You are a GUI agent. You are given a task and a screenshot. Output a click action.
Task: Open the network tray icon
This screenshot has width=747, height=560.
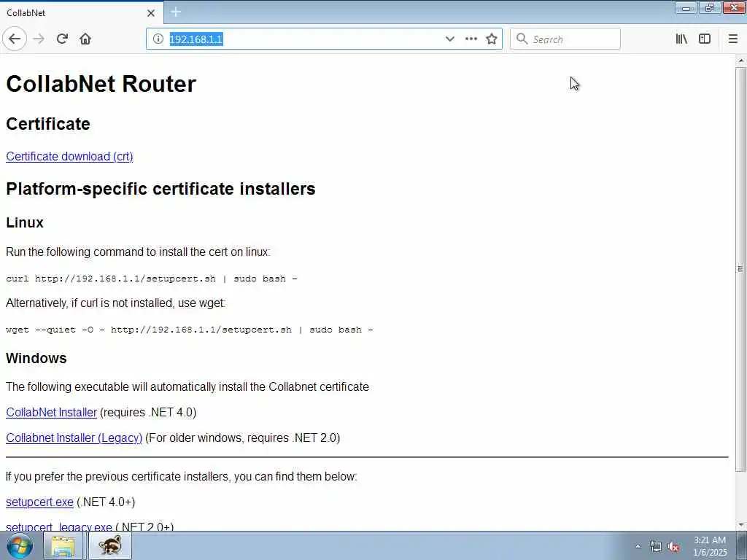click(656, 547)
